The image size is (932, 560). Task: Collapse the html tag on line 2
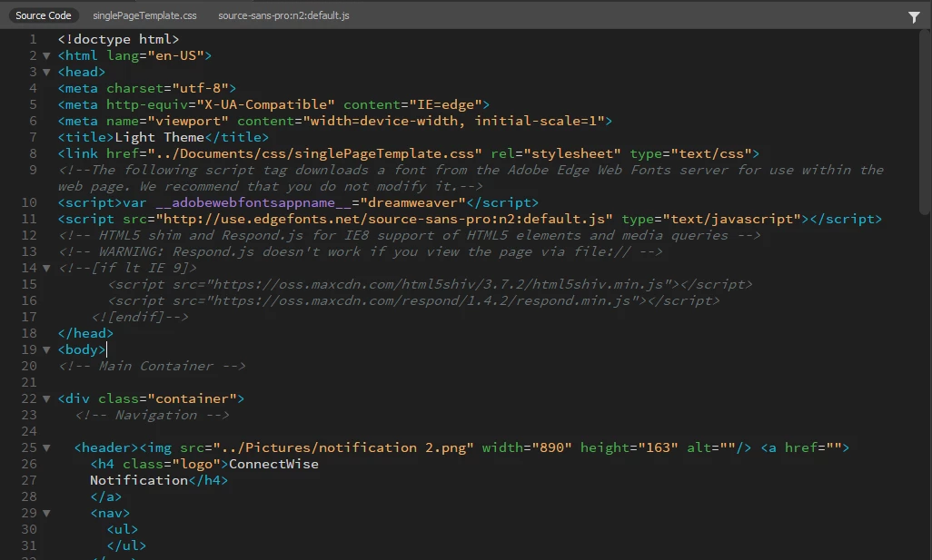(x=46, y=56)
